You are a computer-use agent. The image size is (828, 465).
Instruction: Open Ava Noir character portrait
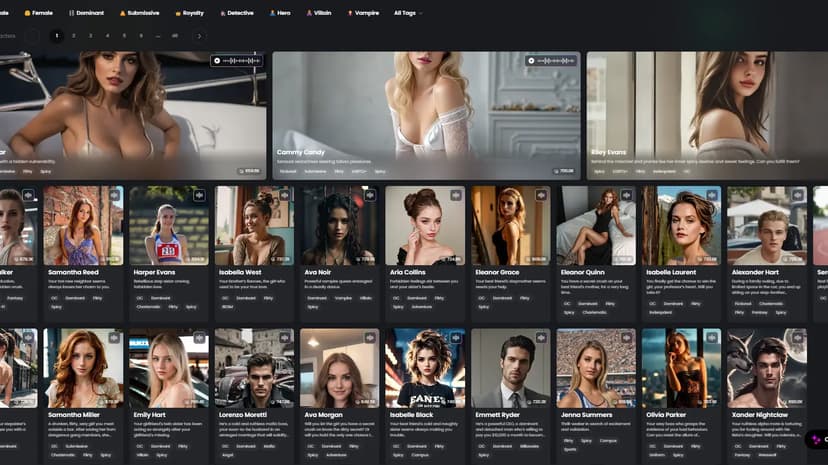(340, 225)
